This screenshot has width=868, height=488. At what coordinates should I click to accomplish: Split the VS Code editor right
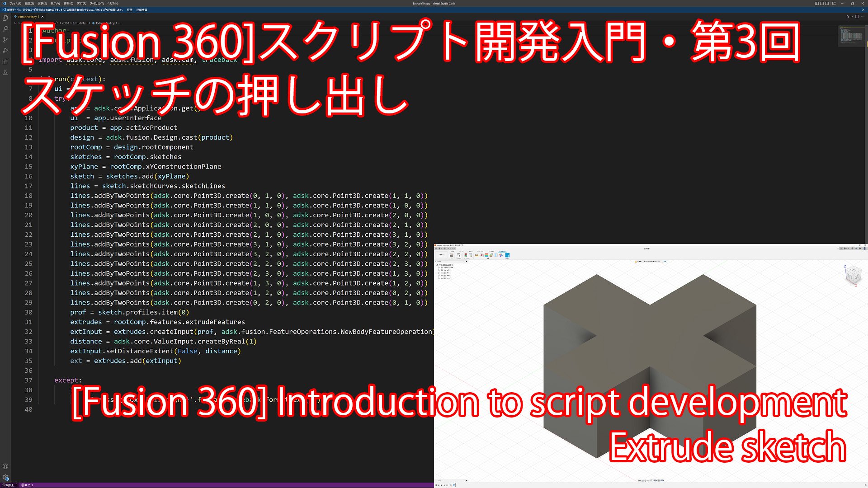pos(857,17)
